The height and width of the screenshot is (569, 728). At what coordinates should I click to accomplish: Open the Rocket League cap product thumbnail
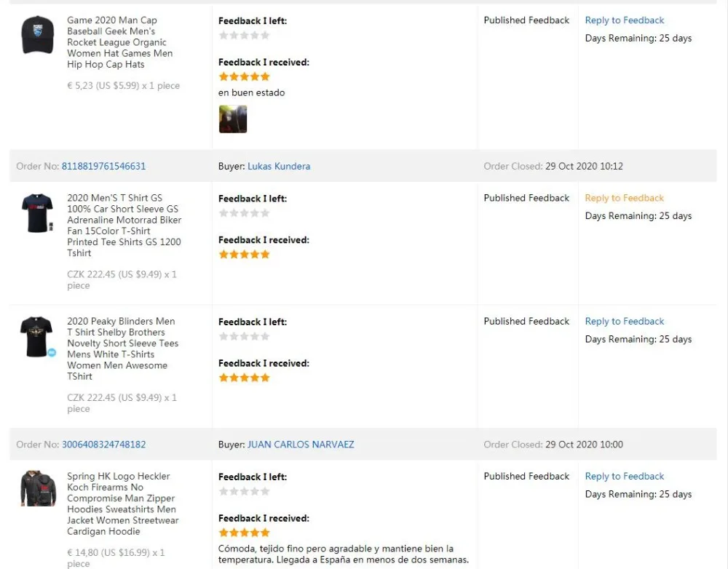[37, 35]
